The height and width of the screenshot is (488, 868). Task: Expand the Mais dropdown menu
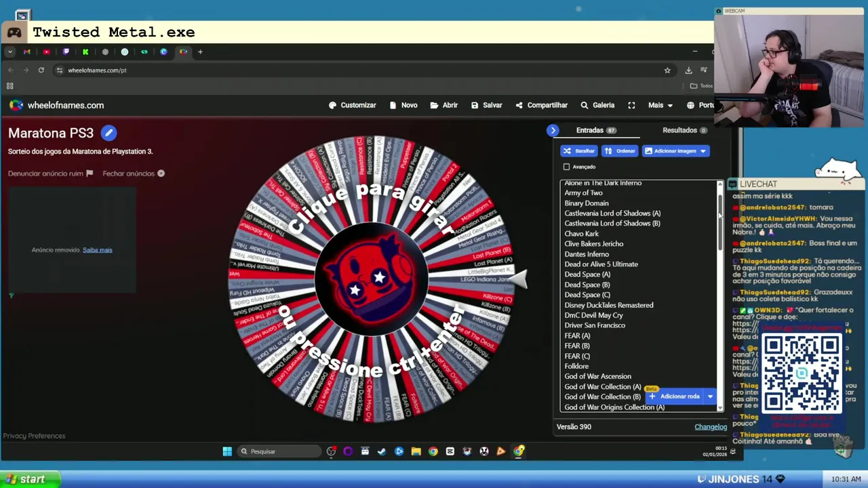click(660, 105)
